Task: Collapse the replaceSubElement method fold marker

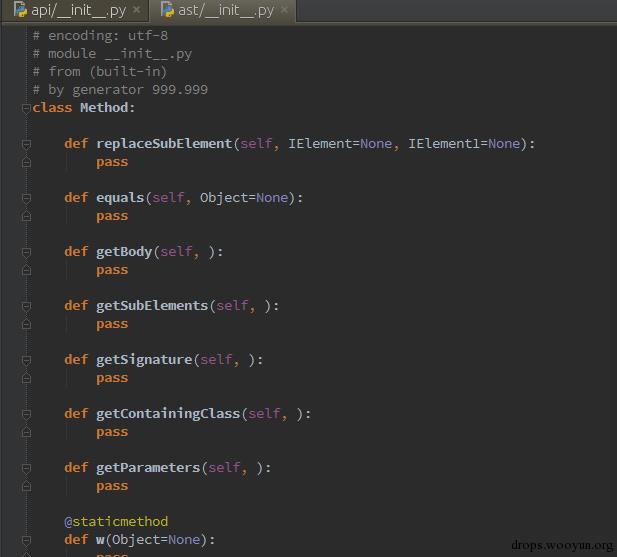Action: tap(26, 144)
